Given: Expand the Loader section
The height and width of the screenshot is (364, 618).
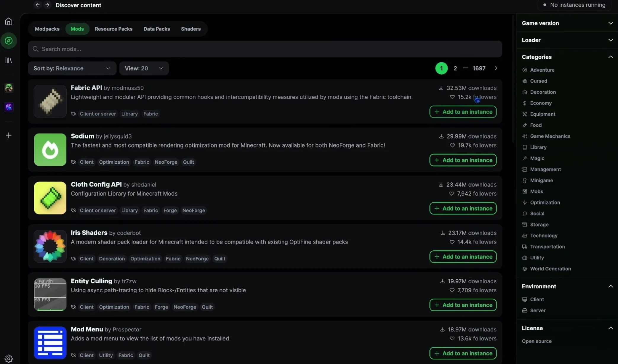Looking at the screenshot, I should point(567,40).
